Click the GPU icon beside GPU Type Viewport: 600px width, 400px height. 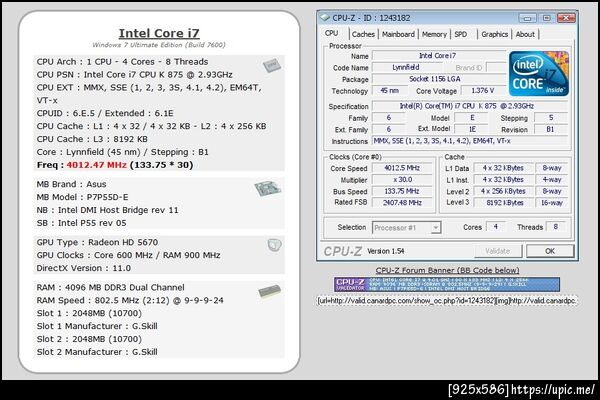pyautogui.click(x=274, y=245)
